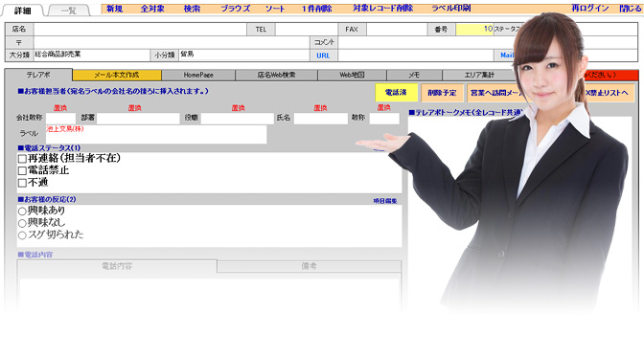Open 検索 from the top menu
This screenshot has height=356, width=644.
[x=192, y=9]
